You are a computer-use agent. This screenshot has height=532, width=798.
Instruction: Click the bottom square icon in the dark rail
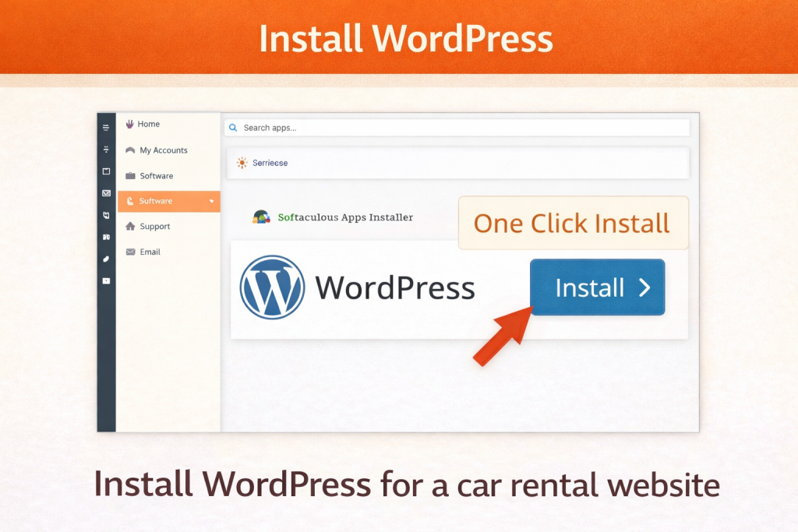click(x=106, y=280)
